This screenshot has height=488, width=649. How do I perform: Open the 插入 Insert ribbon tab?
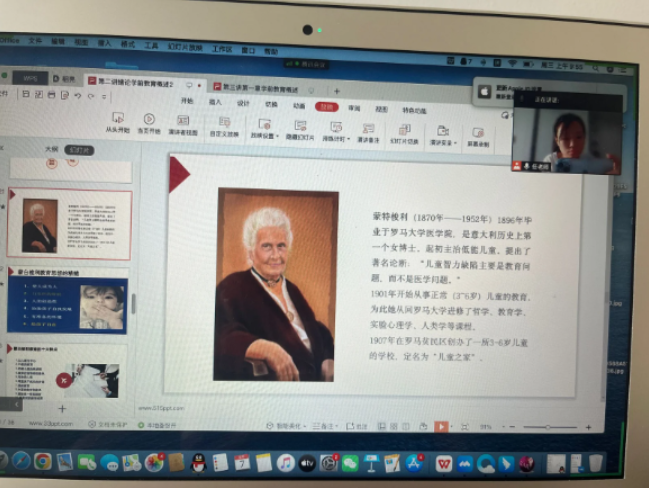pos(215,101)
